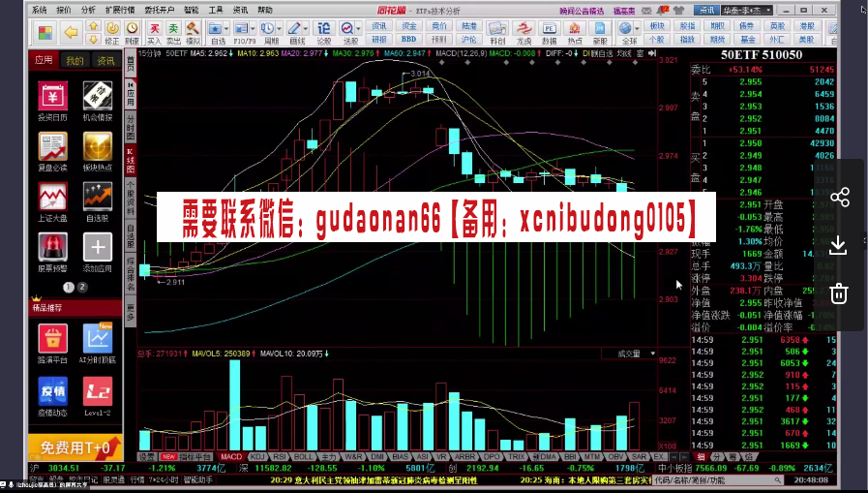Click the 设置 button below volume chart

tap(147, 457)
